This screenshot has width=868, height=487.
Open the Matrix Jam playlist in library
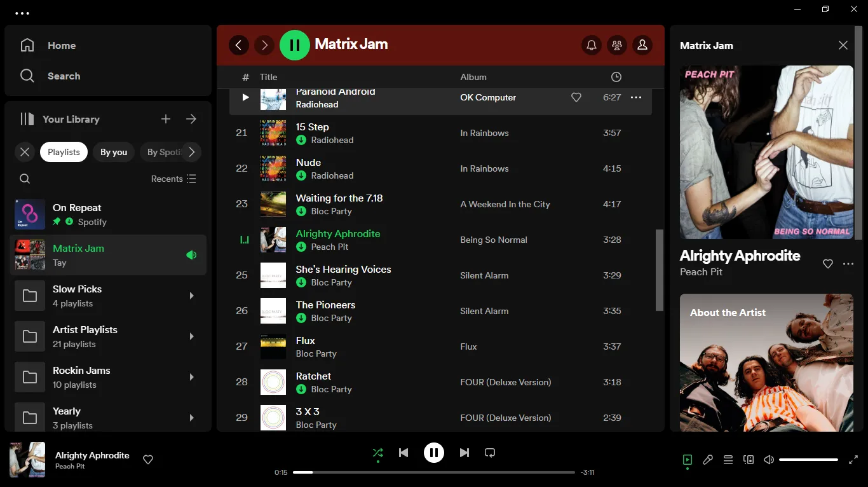point(108,255)
